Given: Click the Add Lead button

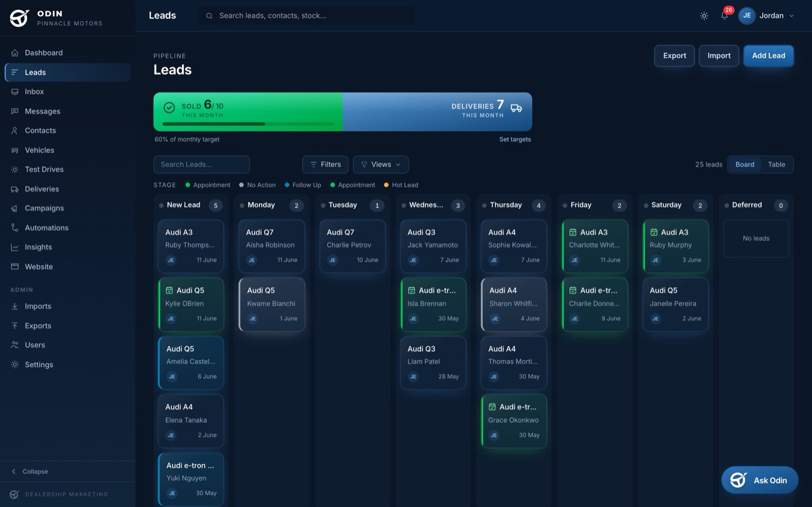Looking at the screenshot, I should [768, 56].
